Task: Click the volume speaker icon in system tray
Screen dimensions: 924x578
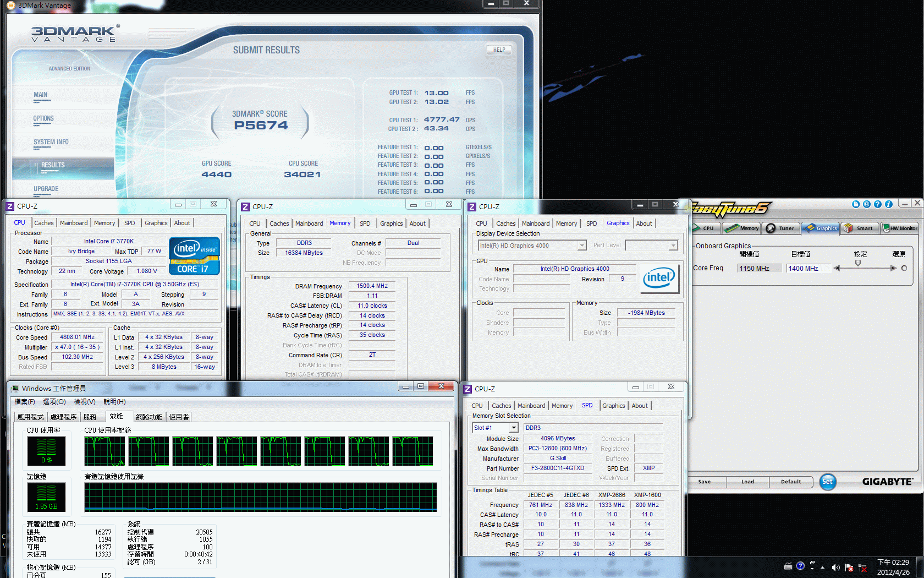Action: tap(835, 567)
